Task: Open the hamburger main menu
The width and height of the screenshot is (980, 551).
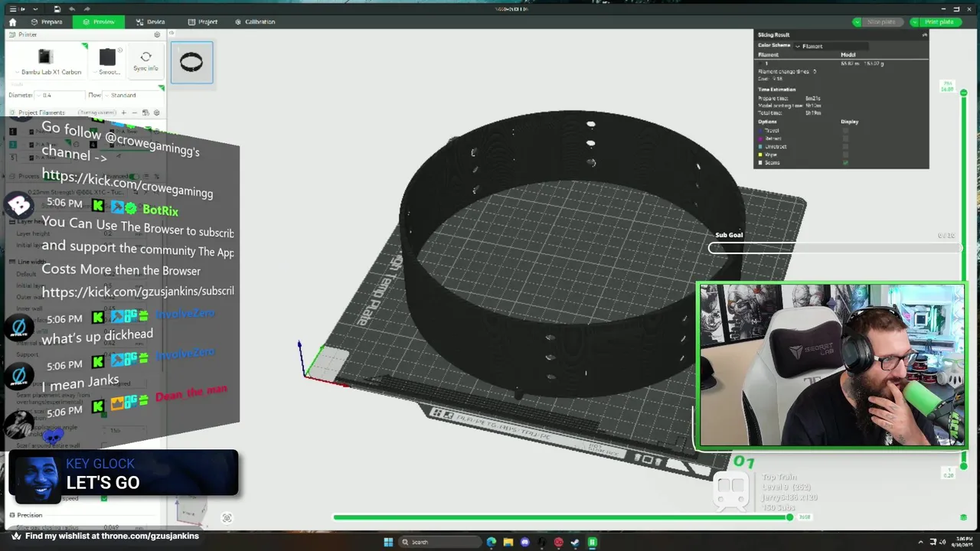Action: (x=12, y=8)
